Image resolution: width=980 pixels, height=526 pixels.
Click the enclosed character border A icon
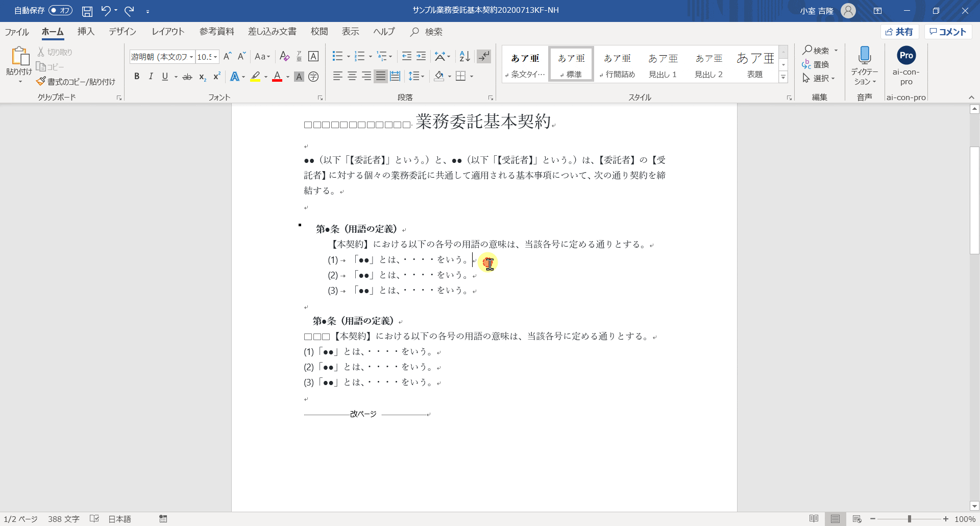click(x=313, y=56)
